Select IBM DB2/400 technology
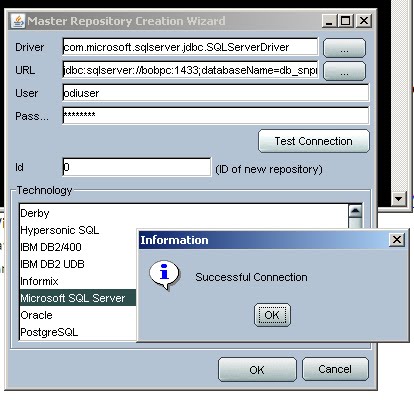Image resolution: width=414 pixels, height=400 pixels. click(x=78, y=247)
